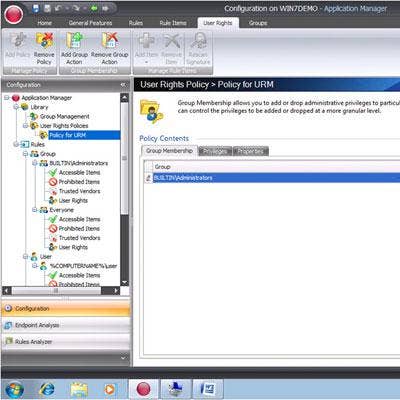Viewport: 400px width, 400px height.
Task: Select Trusted Vendors under BUILTIN\Administrators
Action: (x=79, y=191)
